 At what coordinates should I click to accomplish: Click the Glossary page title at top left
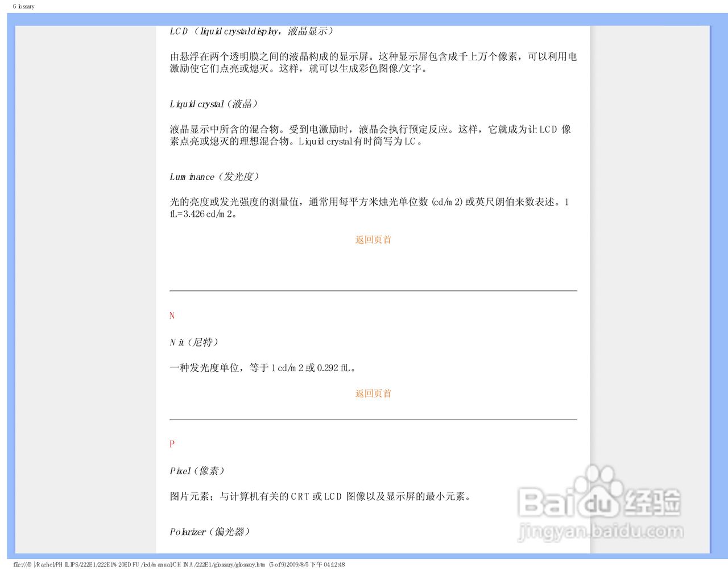pyautogui.click(x=24, y=6)
